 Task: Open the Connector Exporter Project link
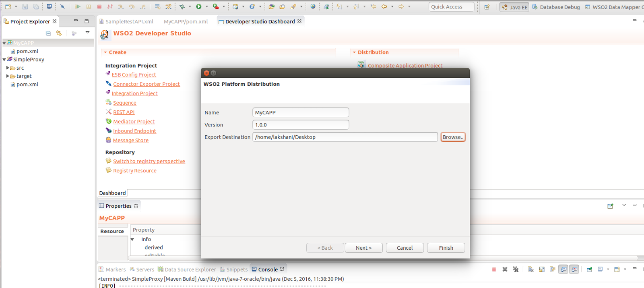[147, 84]
